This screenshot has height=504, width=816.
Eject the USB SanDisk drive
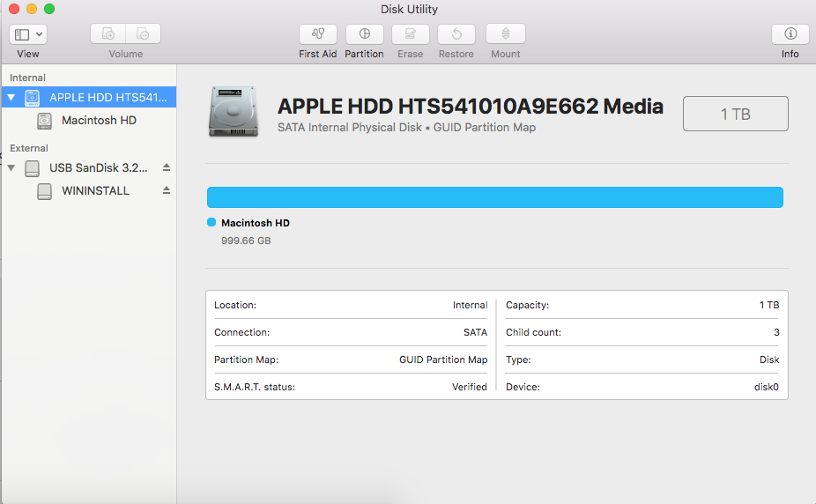pyautogui.click(x=167, y=167)
